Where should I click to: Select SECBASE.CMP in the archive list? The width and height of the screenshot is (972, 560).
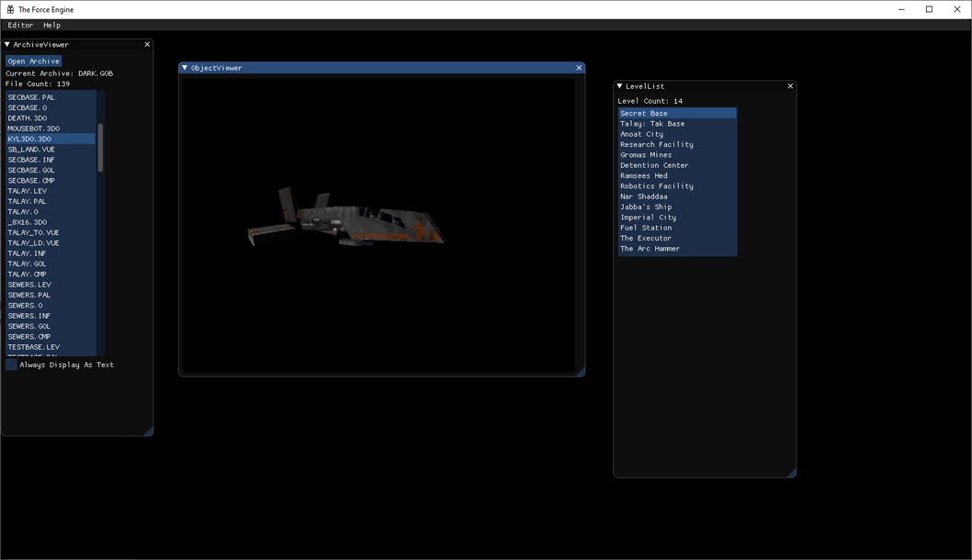[51, 181]
